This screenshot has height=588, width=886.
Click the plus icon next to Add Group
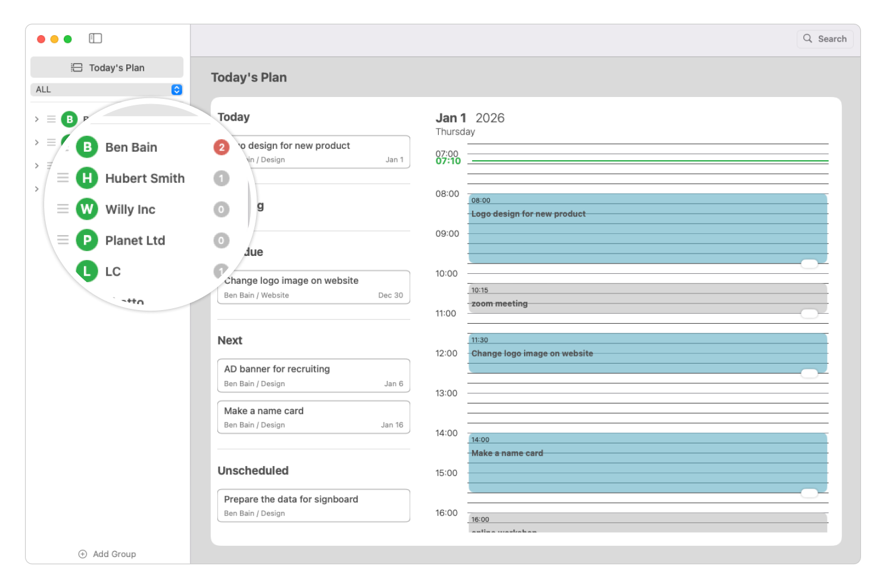coord(83,554)
